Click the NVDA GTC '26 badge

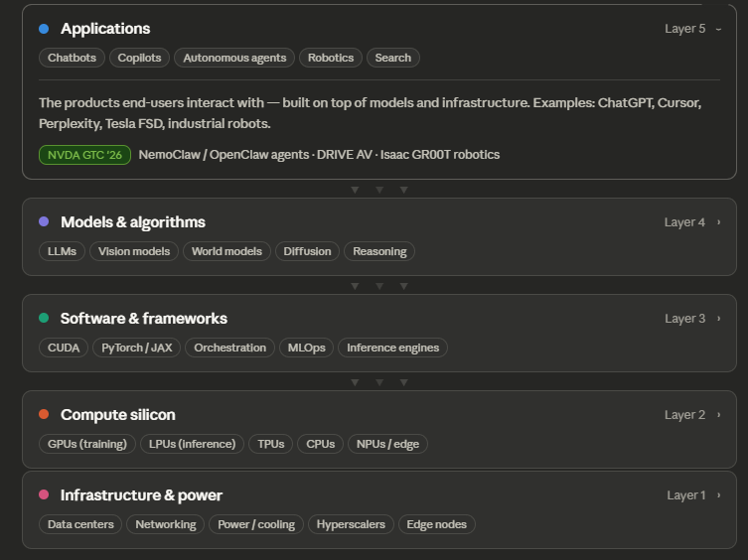point(84,155)
